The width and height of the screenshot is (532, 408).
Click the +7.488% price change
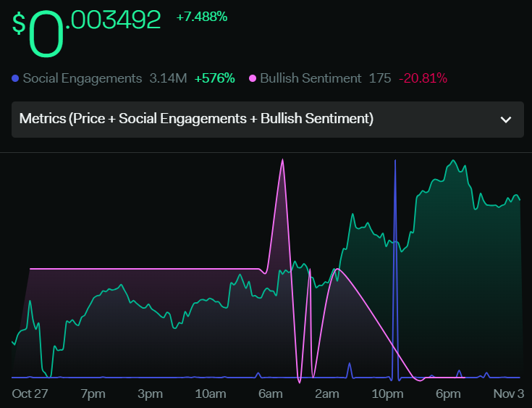[x=202, y=17]
